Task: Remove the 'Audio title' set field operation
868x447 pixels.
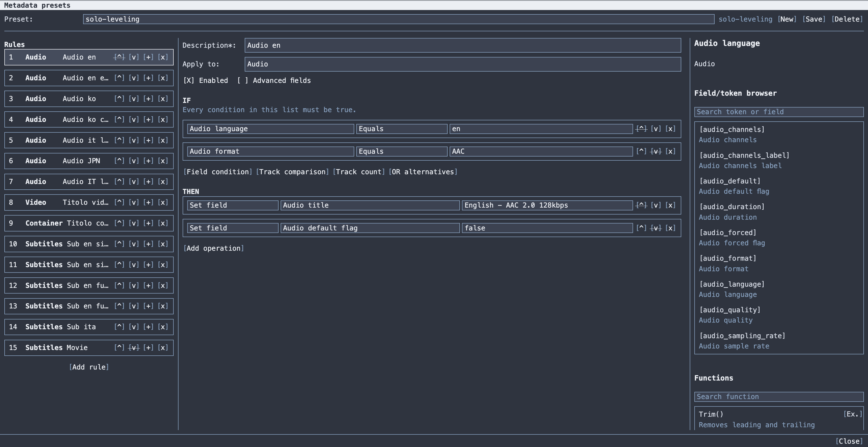Action: [x=670, y=205]
